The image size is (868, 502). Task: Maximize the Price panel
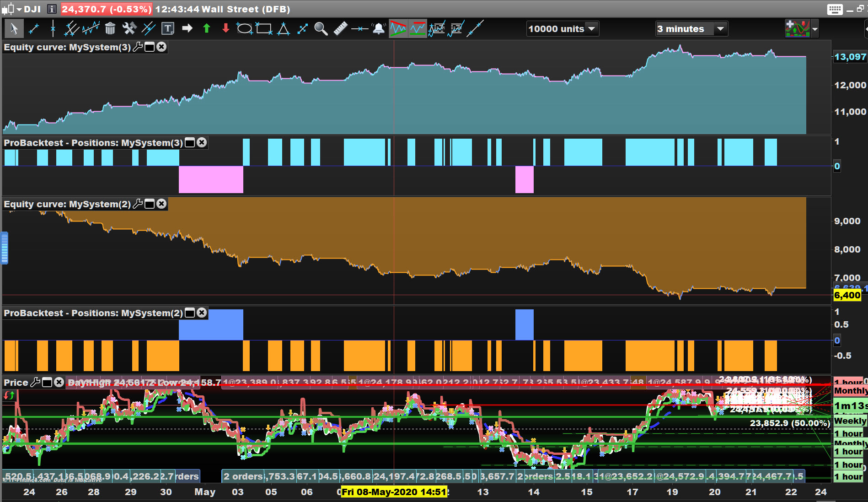[47, 383]
